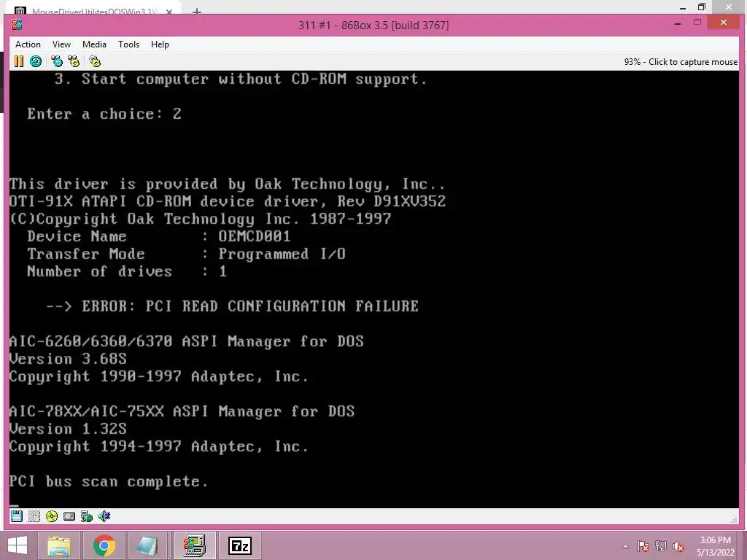Open machine settings gear icon in toolbar
The height and width of the screenshot is (560, 747).
pyautogui.click(x=95, y=61)
